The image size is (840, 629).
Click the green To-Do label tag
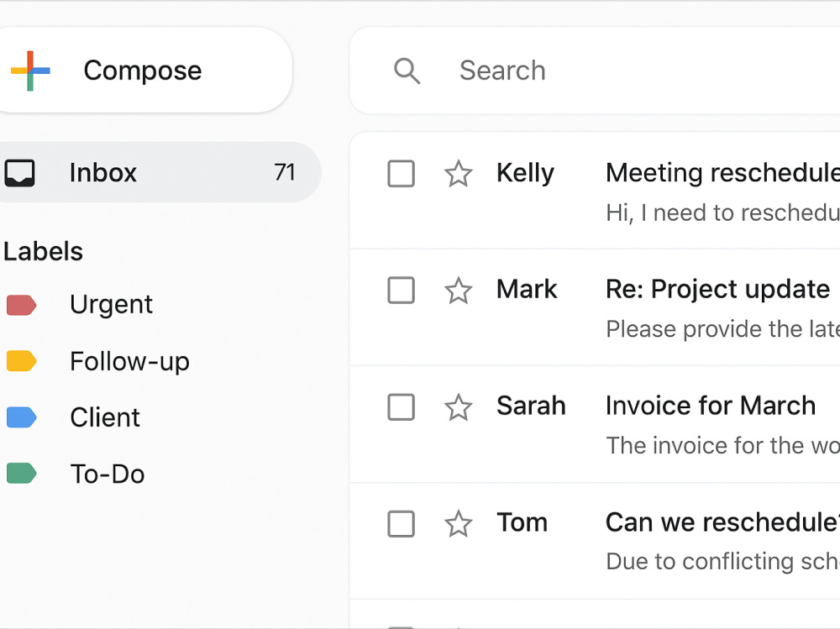22,474
